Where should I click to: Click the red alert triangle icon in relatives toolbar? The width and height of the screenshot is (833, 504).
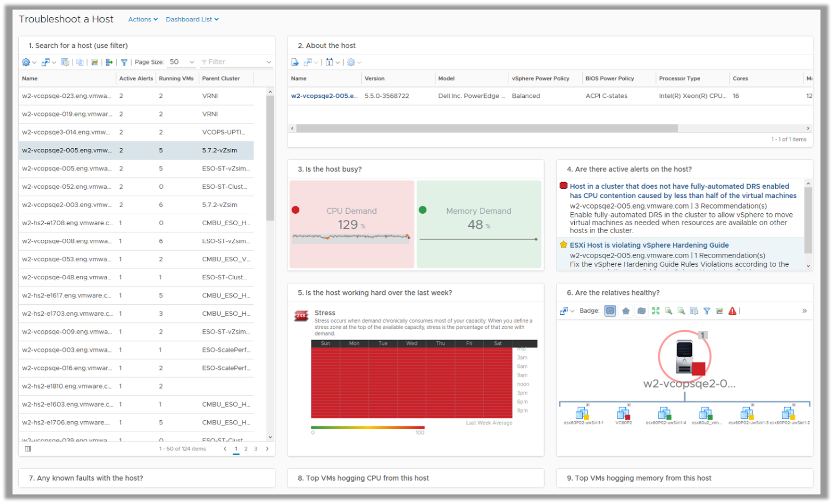[733, 311]
